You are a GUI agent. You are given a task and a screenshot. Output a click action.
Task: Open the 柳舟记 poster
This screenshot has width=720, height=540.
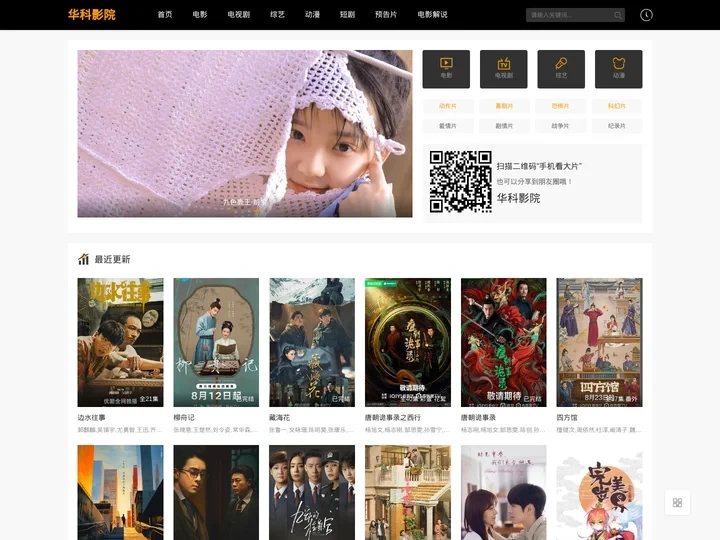(x=216, y=342)
